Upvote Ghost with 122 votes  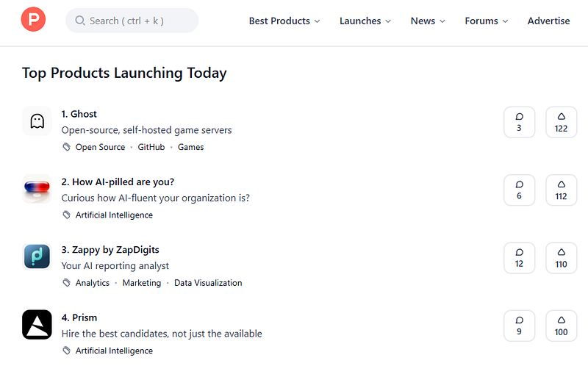561,122
